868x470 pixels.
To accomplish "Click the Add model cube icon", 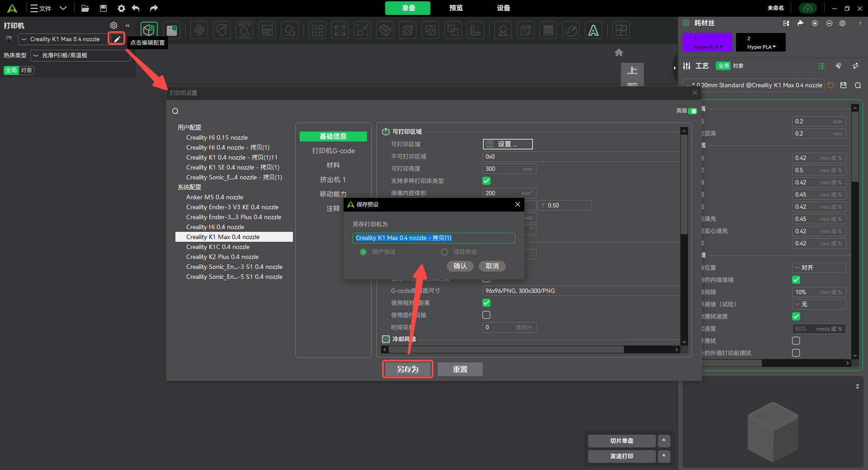I will pyautogui.click(x=149, y=30).
